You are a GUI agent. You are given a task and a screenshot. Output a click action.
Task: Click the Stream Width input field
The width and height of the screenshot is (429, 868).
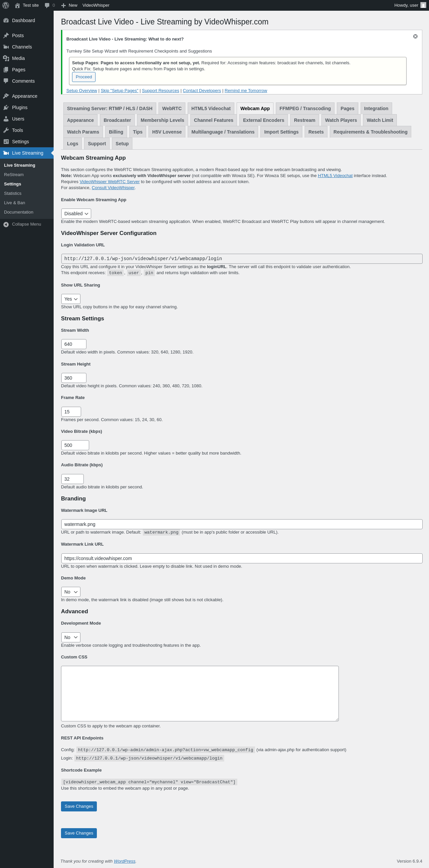(74, 344)
